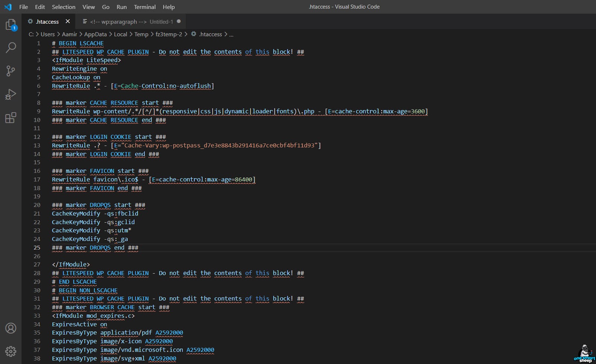Viewport: 596px width, 364px height.
Task: Click 'ExpiresByType image/svg+xml' line
Action: tap(114, 358)
